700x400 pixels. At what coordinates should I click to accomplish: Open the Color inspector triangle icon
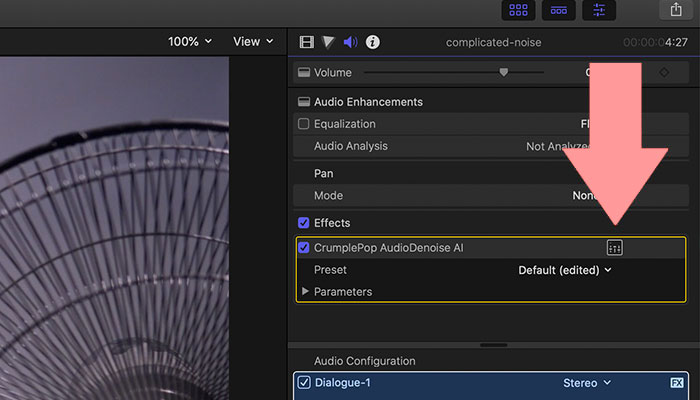click(x=328, y=42)
